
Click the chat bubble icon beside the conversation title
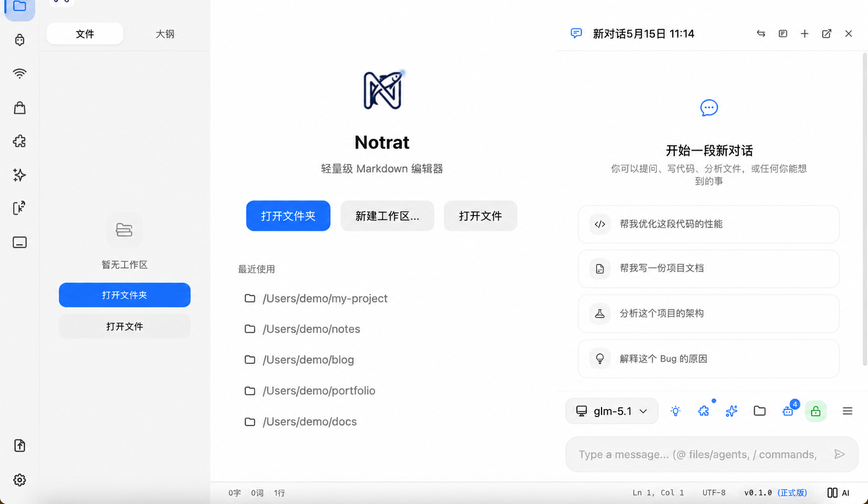(576, 34)
